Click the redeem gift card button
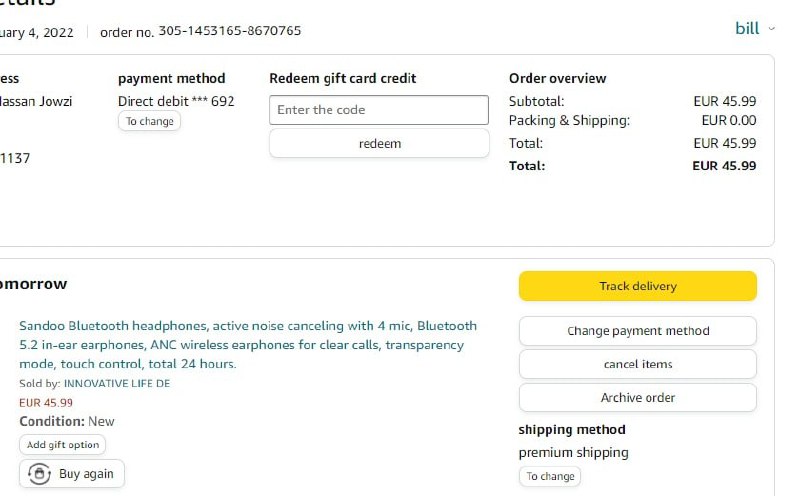The image size is (800, 496). tap(379, 143)
